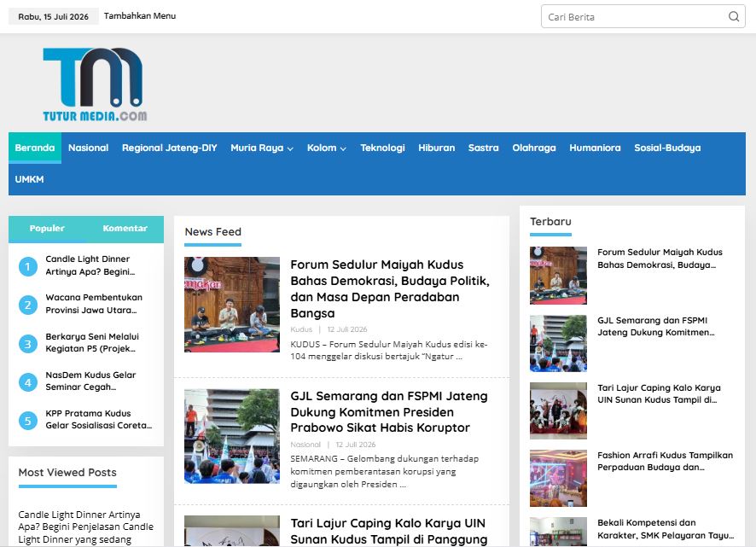This screenshot has height=547, width=756.
Task: Click the excerpt starting KUDUS – Forum Sedulur
Action: pyautogui.click(x=389, y=351)
